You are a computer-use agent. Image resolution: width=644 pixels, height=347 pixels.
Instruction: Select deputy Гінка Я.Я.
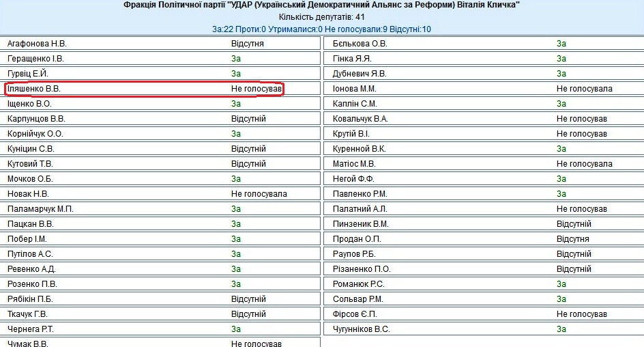click(352, 59)
